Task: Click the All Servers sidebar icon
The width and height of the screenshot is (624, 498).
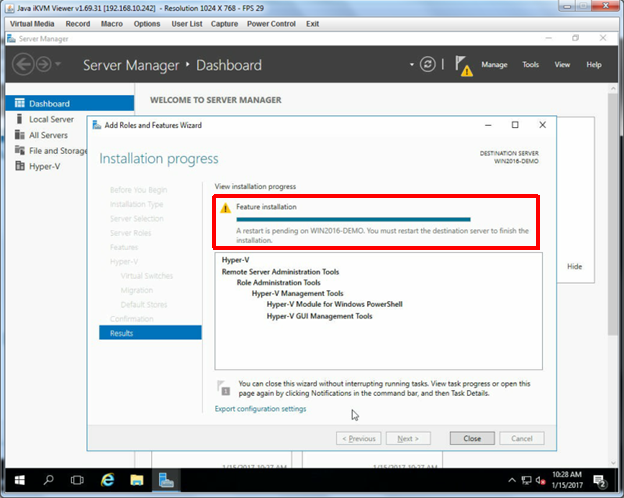Action: tap(20, 135)
